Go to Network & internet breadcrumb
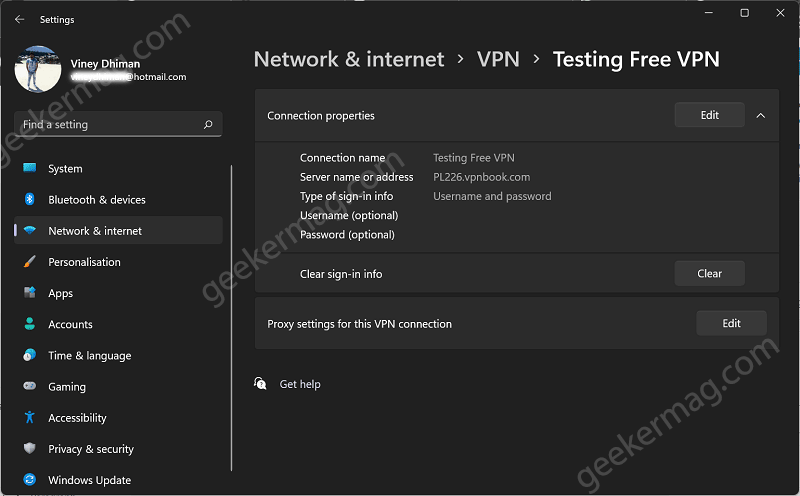The height and width of the screenshot is (496, 800). [349, 59]
